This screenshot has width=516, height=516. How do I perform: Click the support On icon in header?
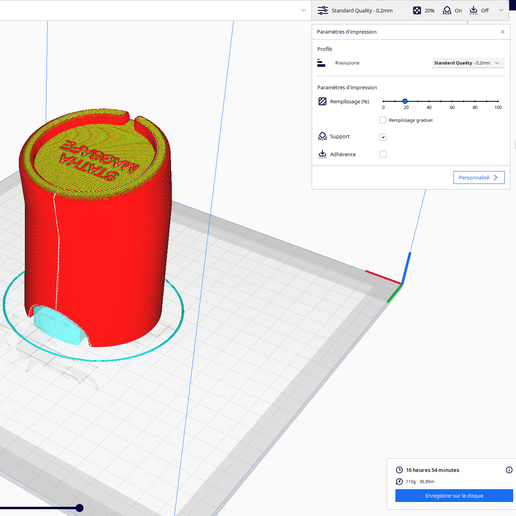coord(447,10)
